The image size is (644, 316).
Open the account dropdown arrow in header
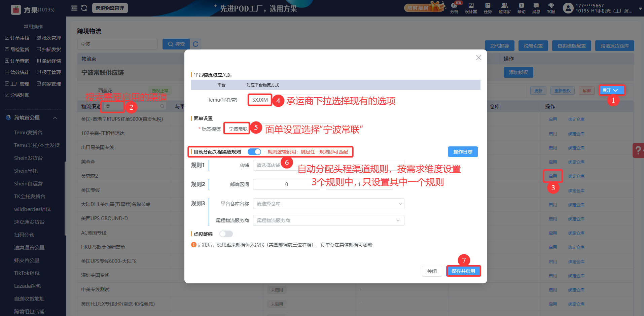(x=640, y=9)
